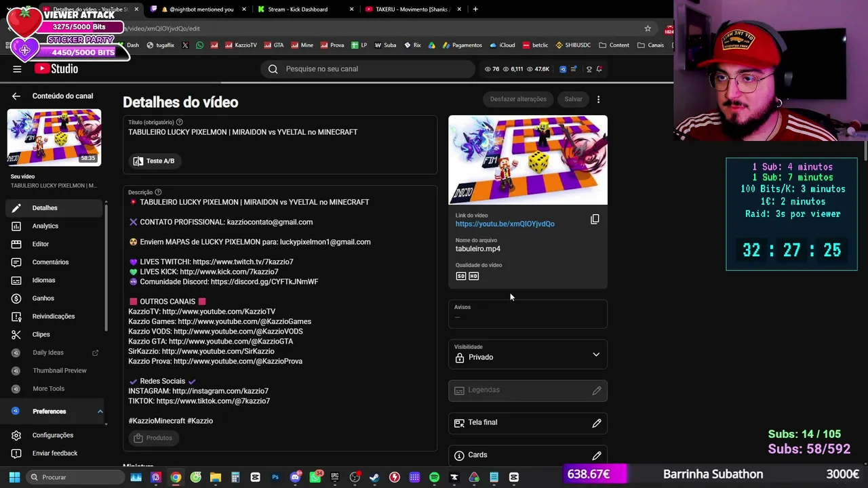Close the nightbot mentioned you tab
The image size is (868, 488).
tap(244, 9)
